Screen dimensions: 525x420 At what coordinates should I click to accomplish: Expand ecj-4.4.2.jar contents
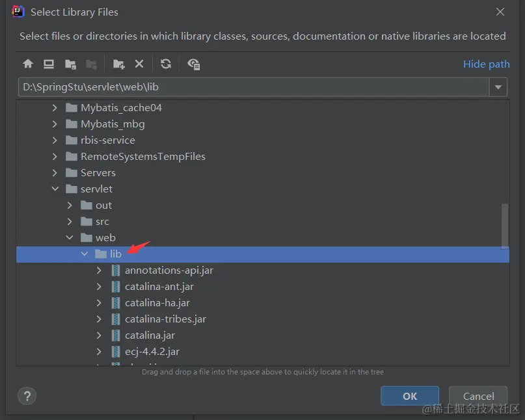[x=99, y=352]
